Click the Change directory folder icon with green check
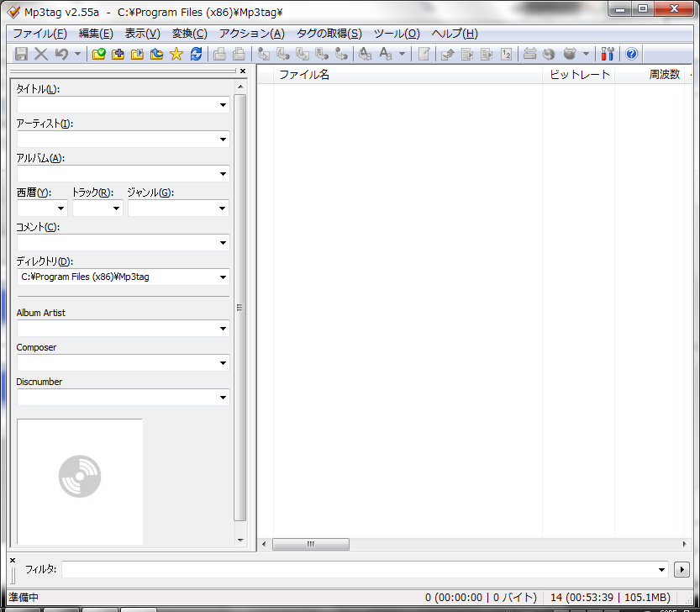700x612 pixels. click(98, 54)
